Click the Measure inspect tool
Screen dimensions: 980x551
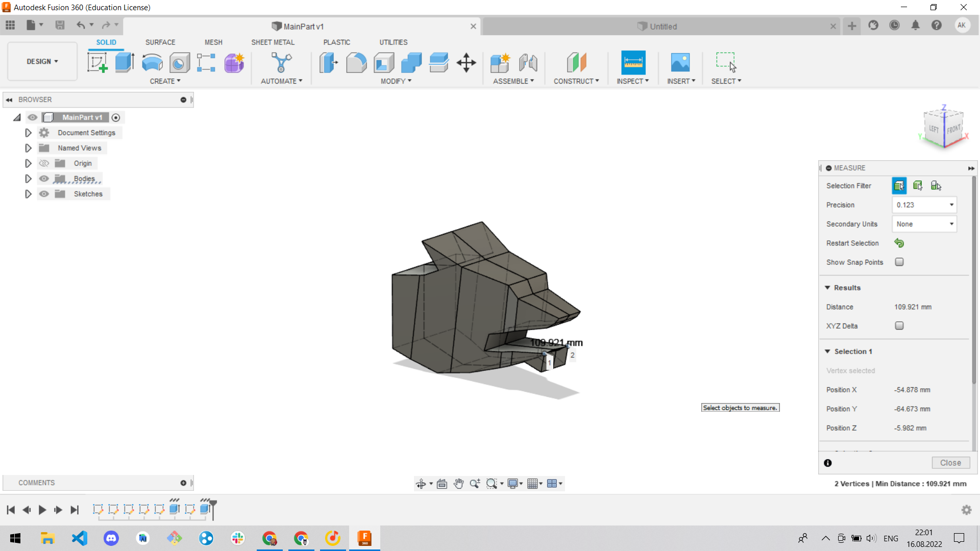pyautogui.click(x=633, y=63)
